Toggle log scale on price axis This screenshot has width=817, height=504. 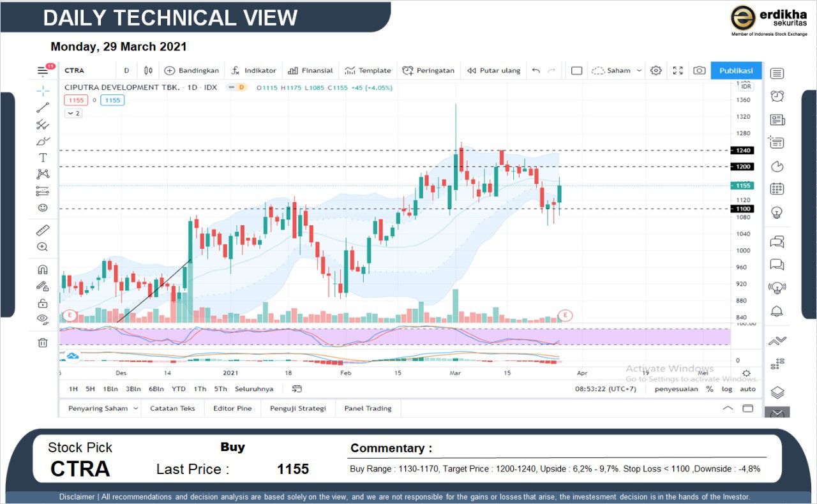(x=727, y=389)
